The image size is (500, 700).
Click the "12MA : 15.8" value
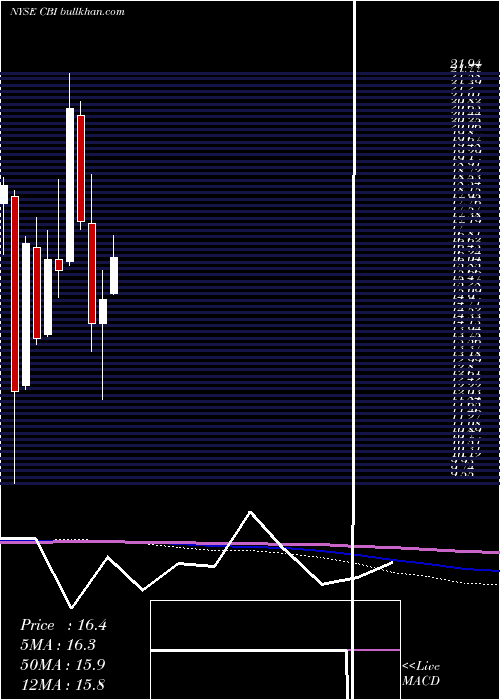(63, 684)
